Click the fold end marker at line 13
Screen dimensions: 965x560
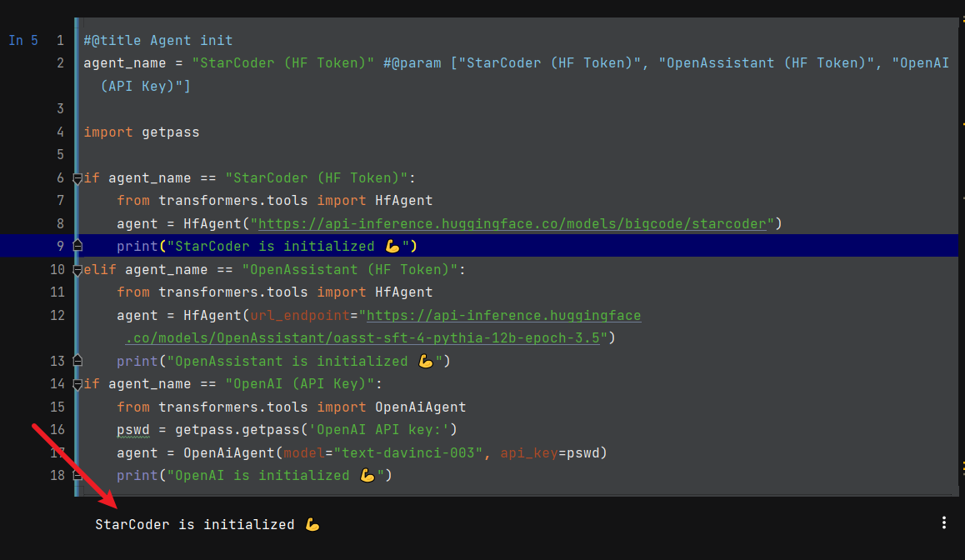tap(77, 361)
